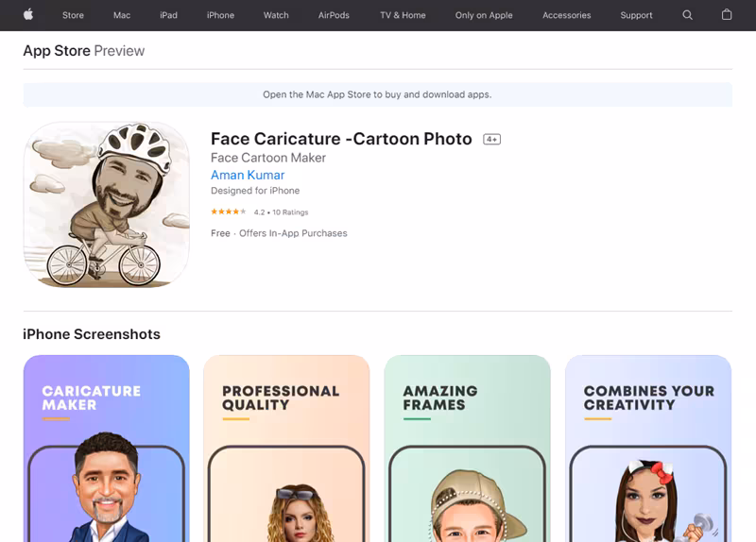
Task: Click the Apple logo icon
Action: tap(28, 15)
